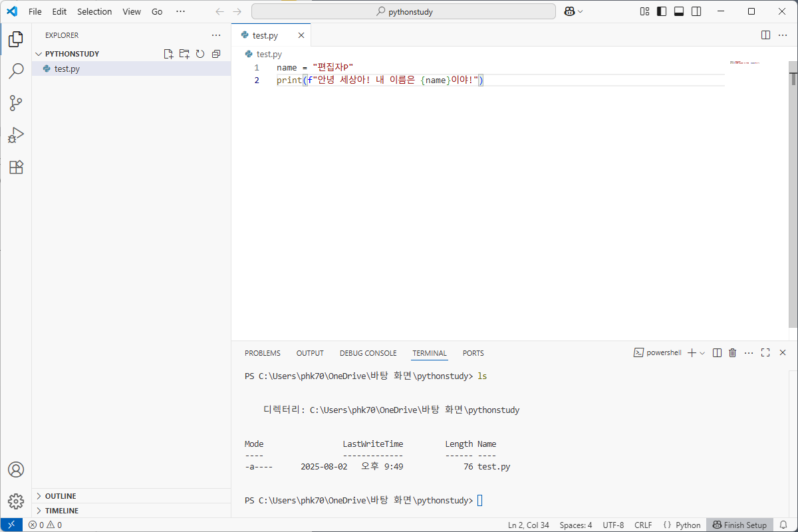Open the Accounts menu icon
798x532 pixels.
coord(16,469)
